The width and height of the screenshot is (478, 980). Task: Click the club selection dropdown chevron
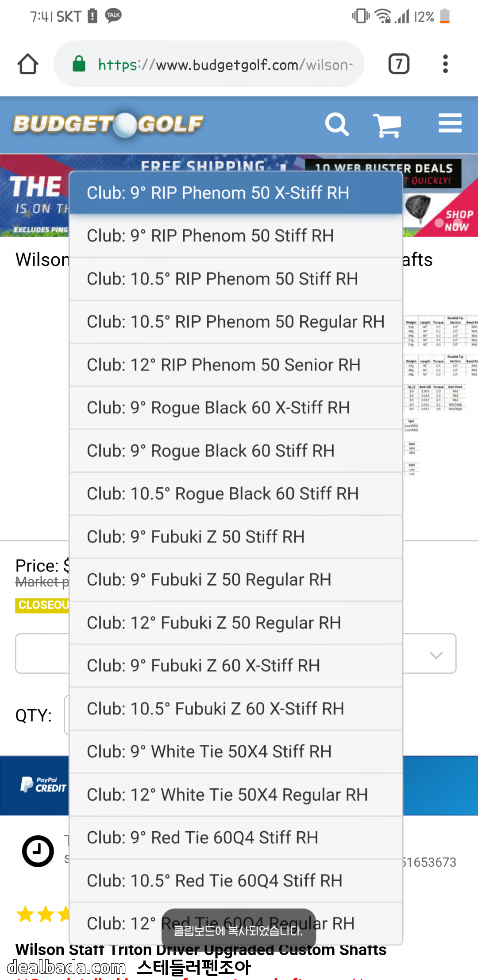coord(436,655)
